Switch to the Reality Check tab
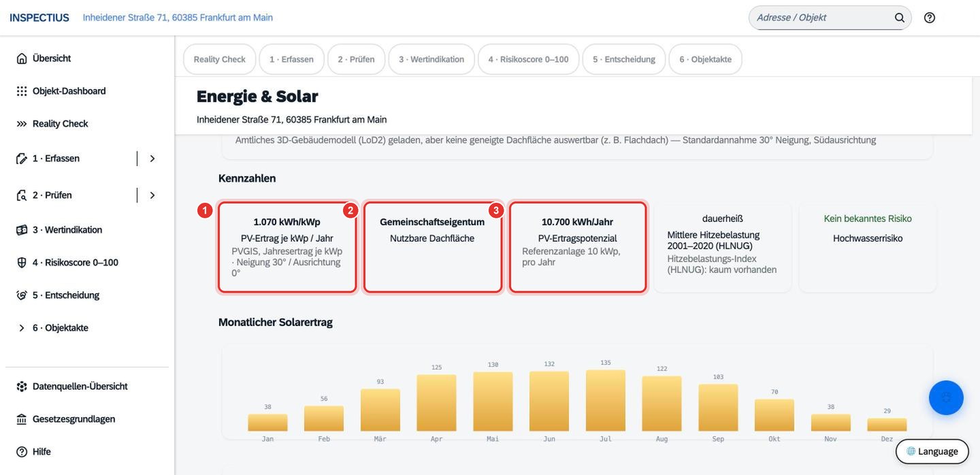 pyautogui.click(x=219, y=59)
